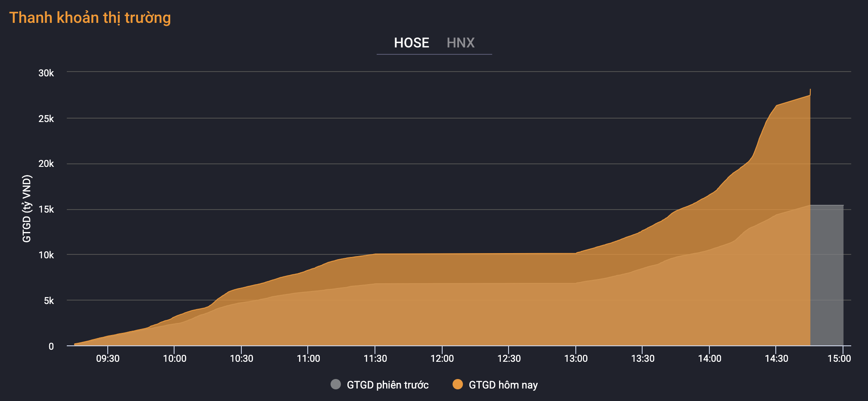Click the 12:00 time axis label
The image size is (868, 401).
click(x=442, y=359)
